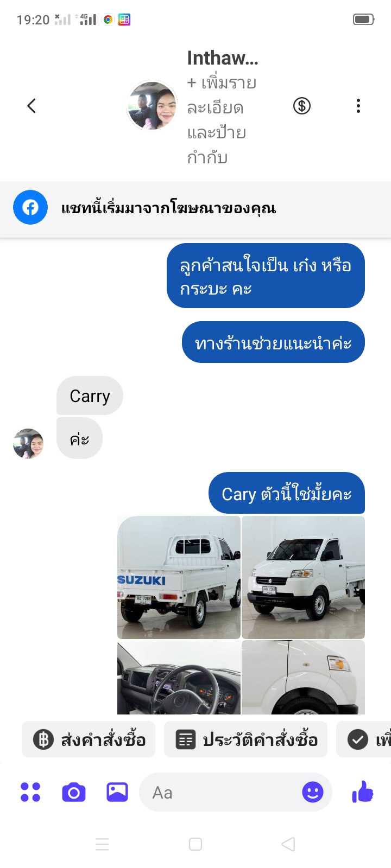Click the ประวัติคำสั่งซื้อ button
The height and width of the screenshot is (868, 391).
[x=246, y=739]
